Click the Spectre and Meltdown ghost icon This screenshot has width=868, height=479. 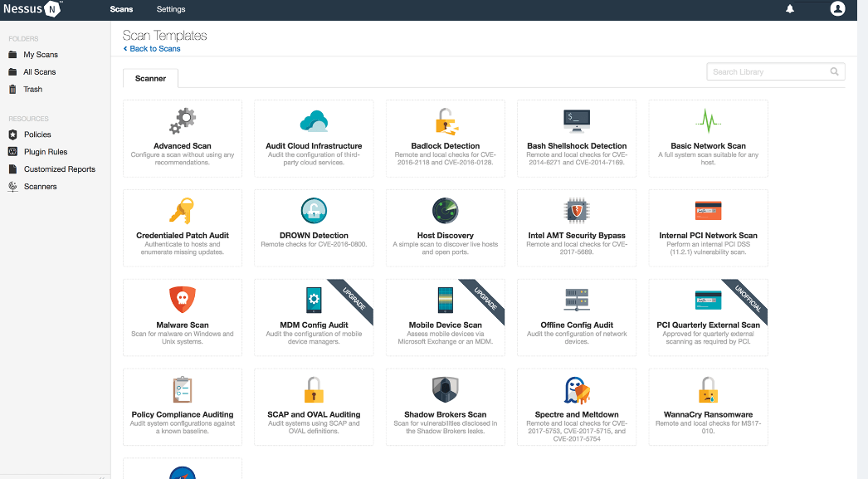click(x=577, y=390)
